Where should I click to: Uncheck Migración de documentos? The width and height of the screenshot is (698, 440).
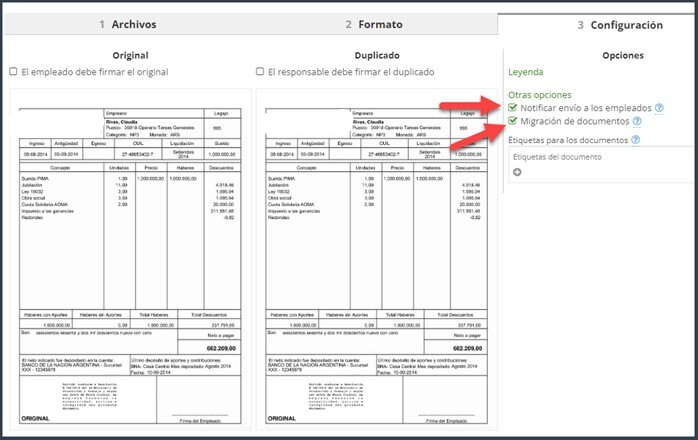(x=513, y=121)
